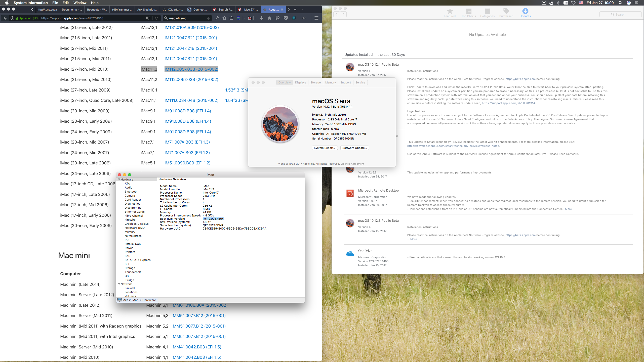Image resolution: width=644 pixels, height=362 pixels.
Task: Click the Boot ROM Version value IM112.0057.B04
Action: (x=213, y=219)
